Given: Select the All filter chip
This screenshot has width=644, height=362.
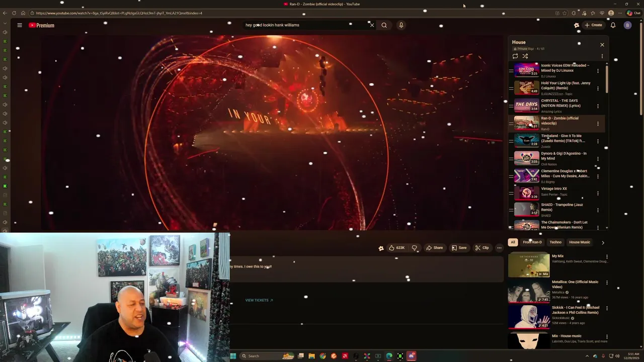Looking at the screenshot, I should [513, 242].
